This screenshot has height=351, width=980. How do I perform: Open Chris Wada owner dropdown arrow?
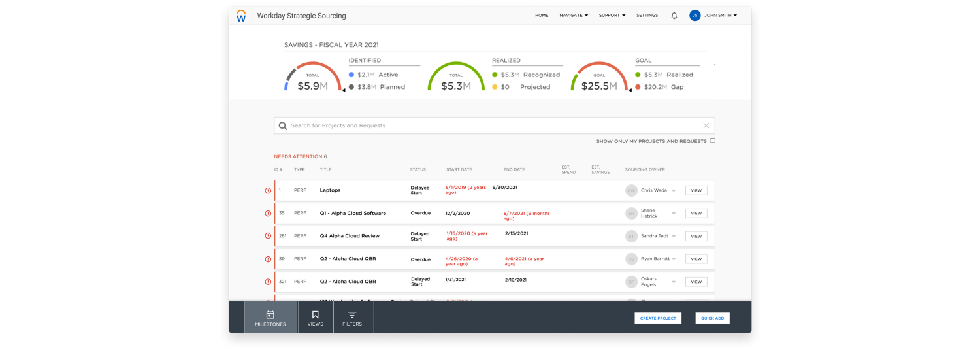click(x=674, y=191)
